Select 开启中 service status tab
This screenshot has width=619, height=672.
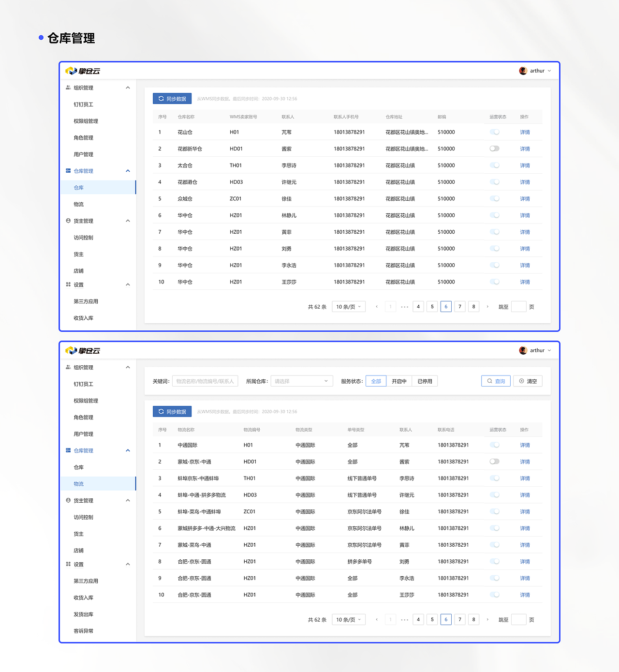point(399,381)
